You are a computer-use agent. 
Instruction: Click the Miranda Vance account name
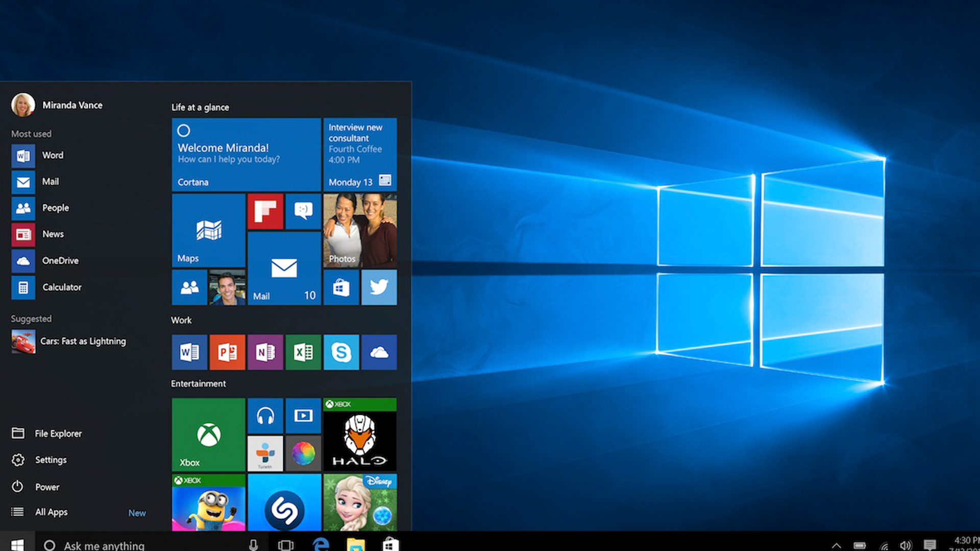coord(72,105)
